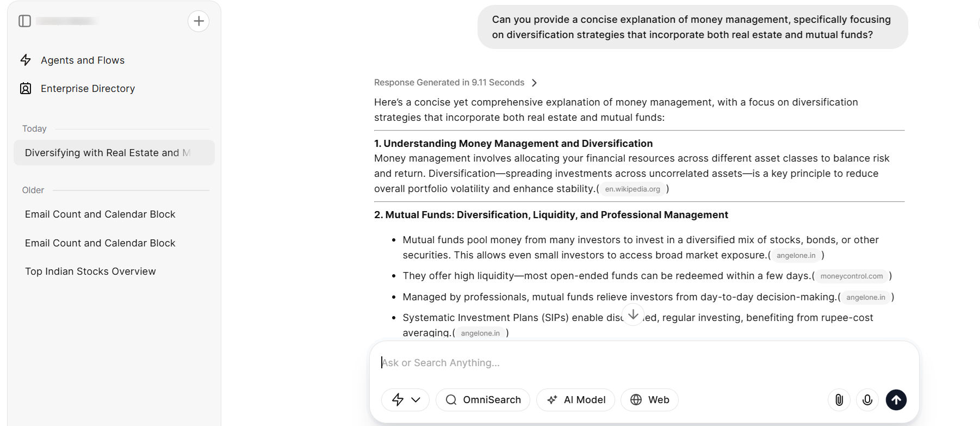The width and height of the screenshot is (980, 426).
Task: Open the Enterprise Directory
Action: point(88,88)
